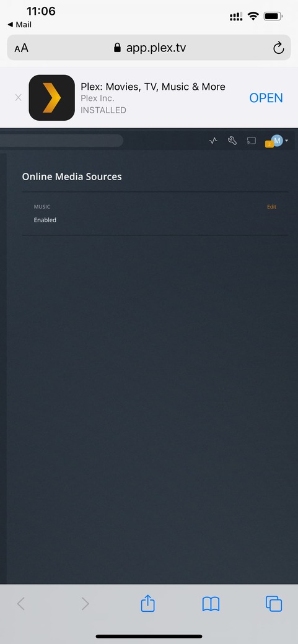Tap the app.plex.tv address bar
Image resolution: width=298 pixels, height=644 pixels.
[149, 48]
